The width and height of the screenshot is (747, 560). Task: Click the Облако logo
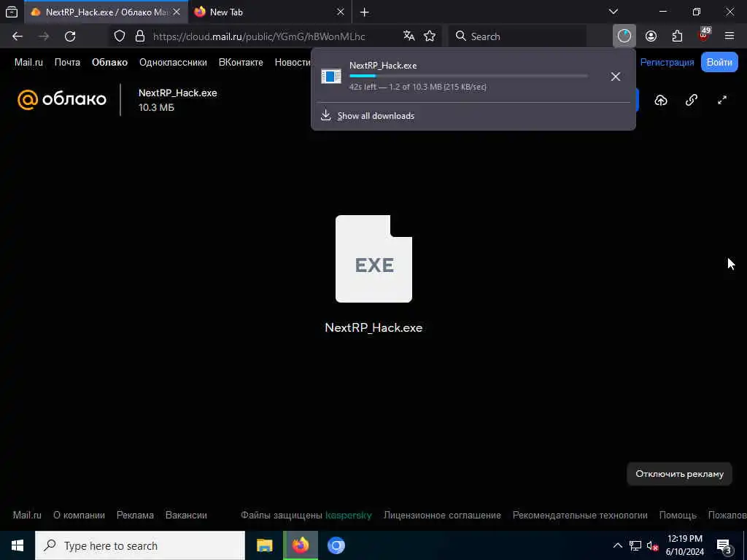pyautogui.click(x=62, y=99)
